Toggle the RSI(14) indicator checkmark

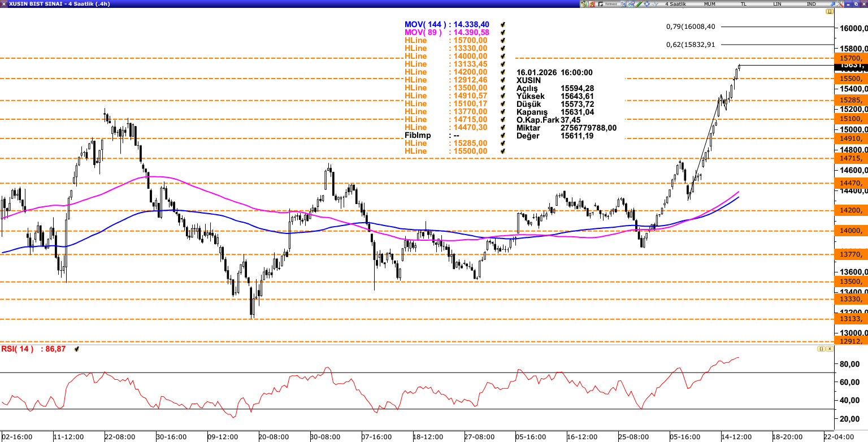tap(76, 349)
